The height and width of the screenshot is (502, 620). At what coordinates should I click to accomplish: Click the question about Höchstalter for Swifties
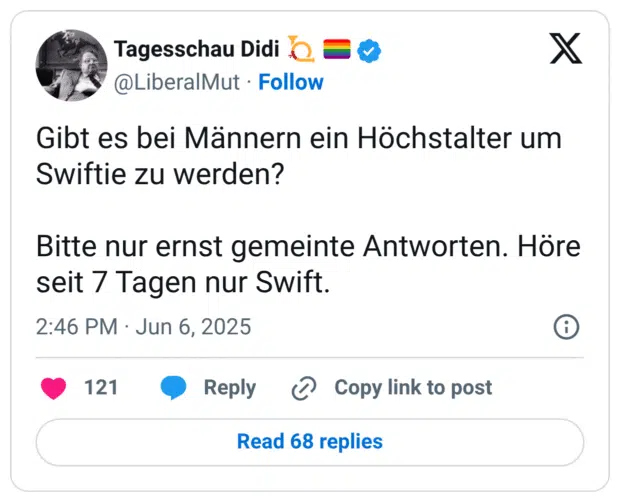298,155
